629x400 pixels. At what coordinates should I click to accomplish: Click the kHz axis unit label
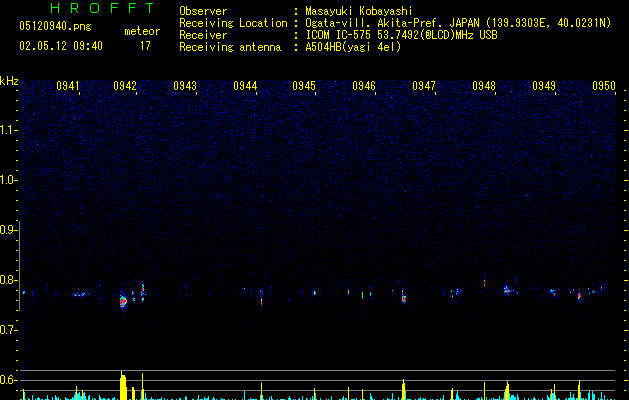click(9, 81)
